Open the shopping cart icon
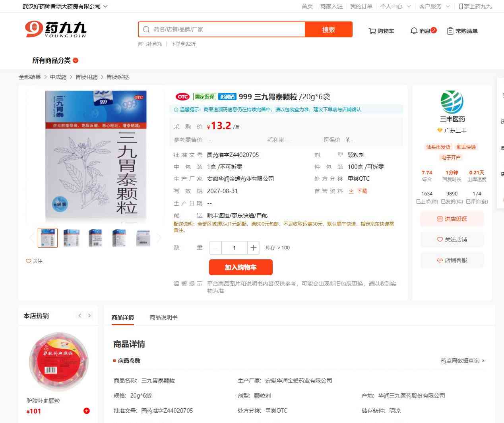Screen dimensions: 504x423 point(372,31)
